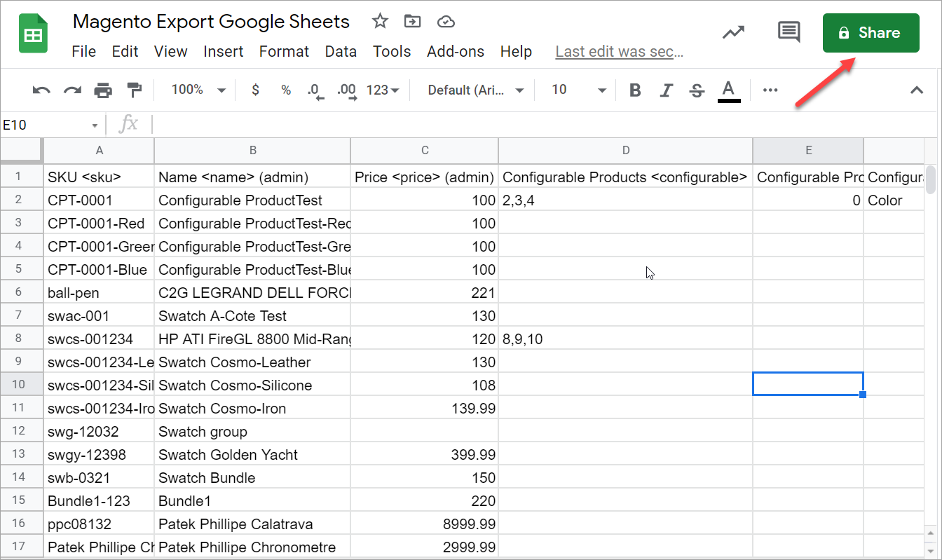
Task: Click the Bundle1-123 SKU cell
Action: (99, 501)
